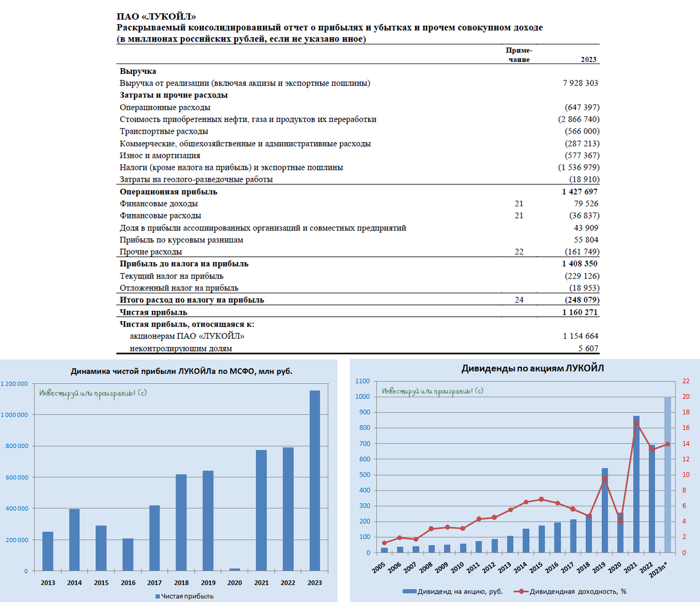This screenshot has height=602, width=700.
Task: Select the finance expenses value (36 837)
Action: (x=584, y=216)
